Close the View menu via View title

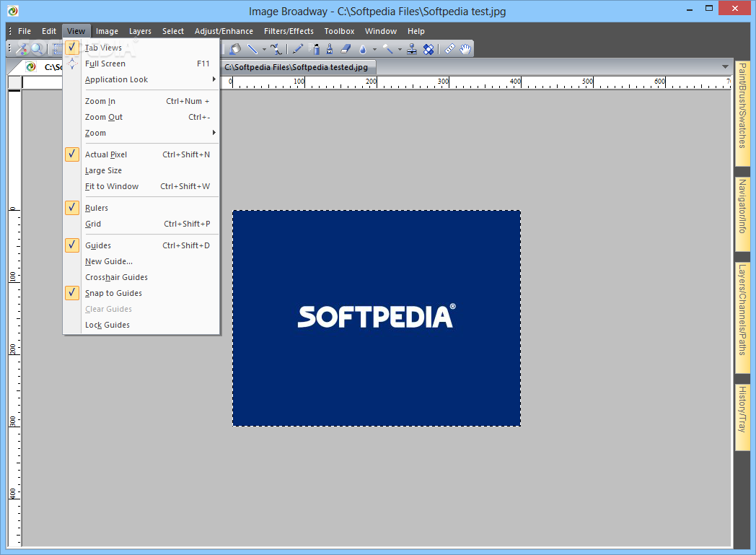click(x=76, y=31)
